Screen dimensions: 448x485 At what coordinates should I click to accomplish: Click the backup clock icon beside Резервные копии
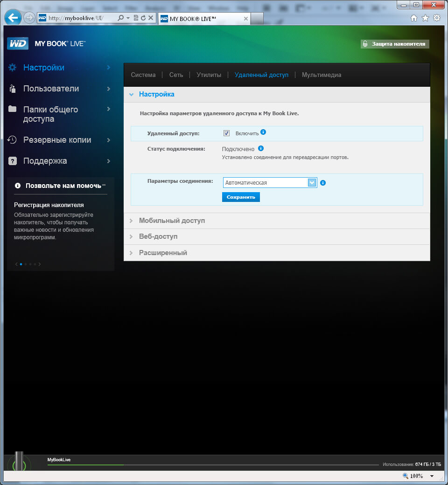coord(12,140)
